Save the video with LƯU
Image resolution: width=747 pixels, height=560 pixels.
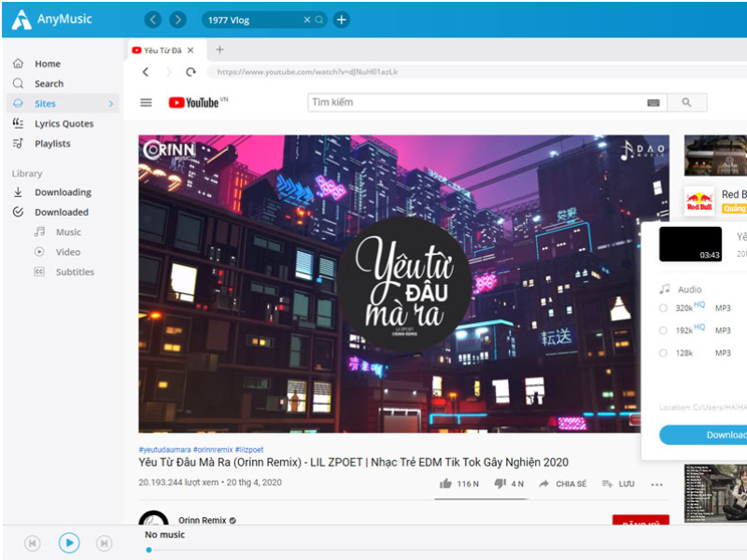point(618,483)
